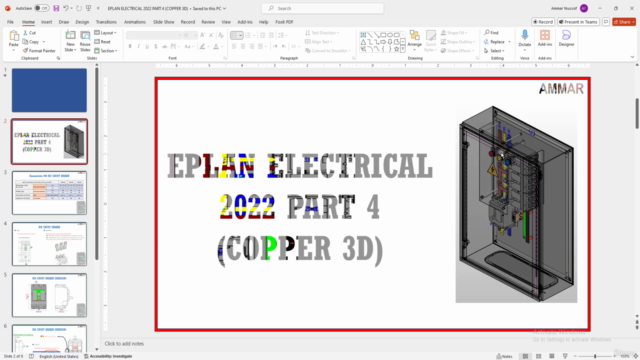
Task: Open the Animations tab
Action: click(135, 22)
